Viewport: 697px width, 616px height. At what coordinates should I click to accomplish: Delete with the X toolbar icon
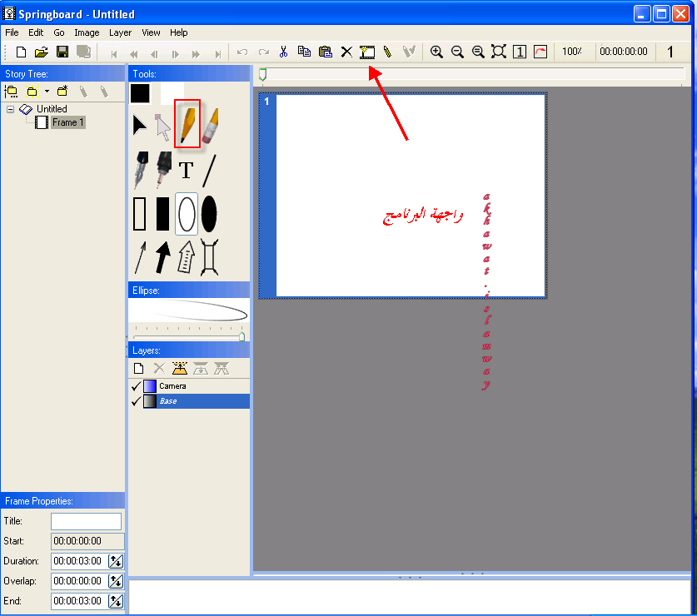[x=346, y=52]
